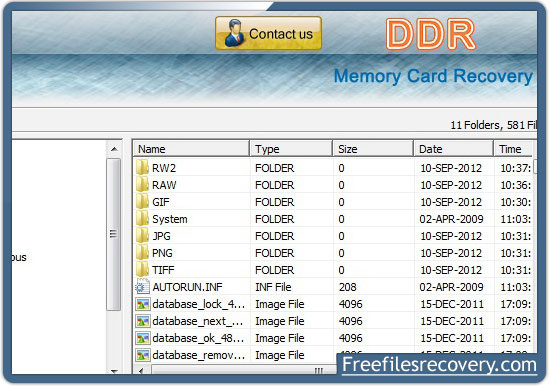Select the RAW folder icon
Screen dimensions: 550x386
click(x=142, y=185)
